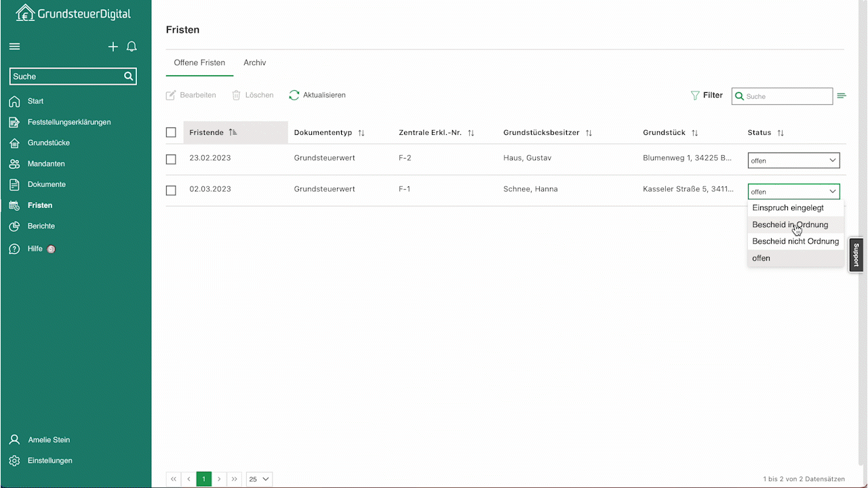Click the Mandanten people icon
This screenshot has height=488, width=868.
point(14,164)
